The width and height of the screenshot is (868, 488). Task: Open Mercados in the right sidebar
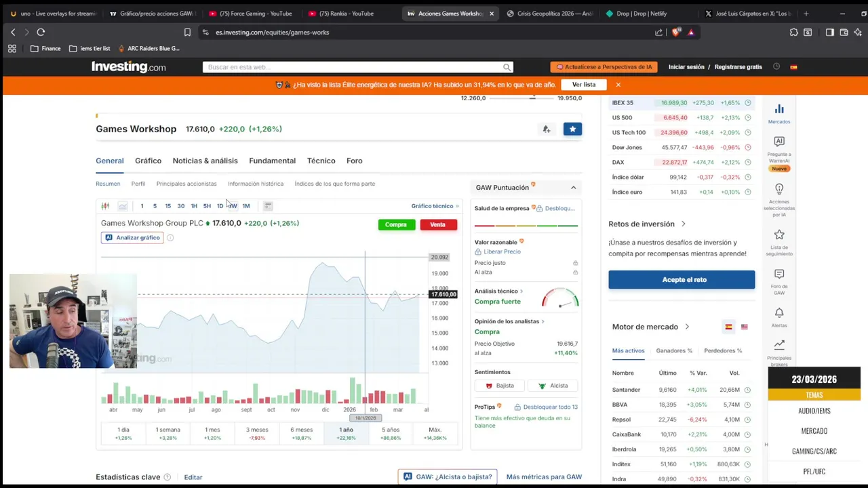click(779, 113)
